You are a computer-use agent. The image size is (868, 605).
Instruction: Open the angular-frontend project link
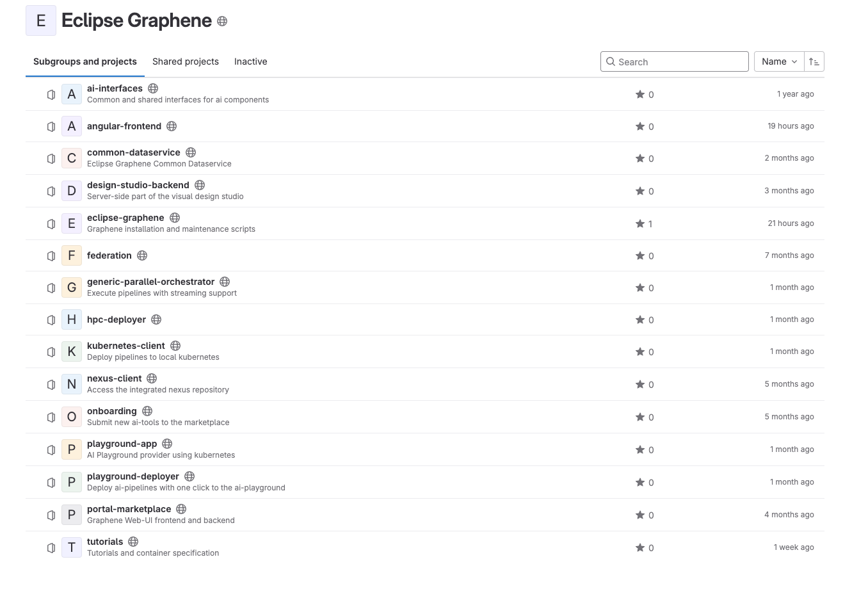pos(124,126)
